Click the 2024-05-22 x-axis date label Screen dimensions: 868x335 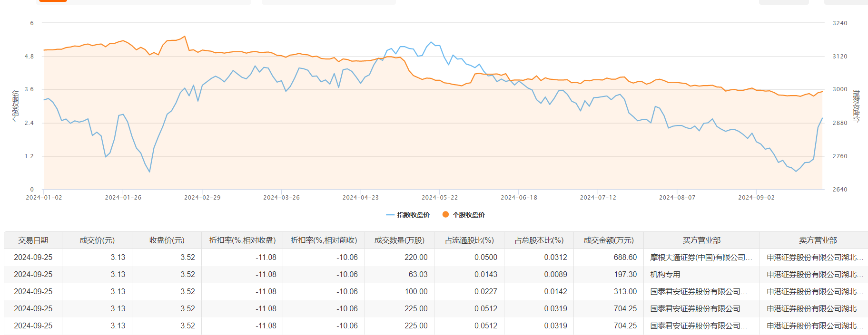coord(440,198)
